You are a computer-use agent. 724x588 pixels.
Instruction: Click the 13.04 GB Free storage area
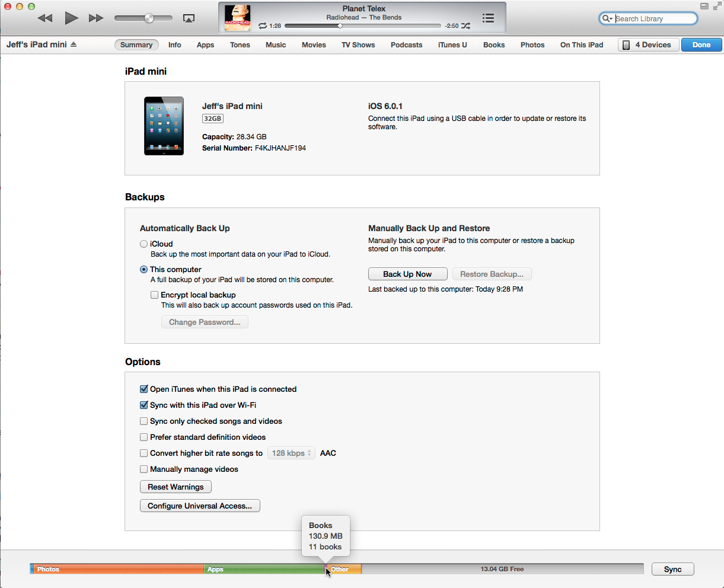point(502,569)
